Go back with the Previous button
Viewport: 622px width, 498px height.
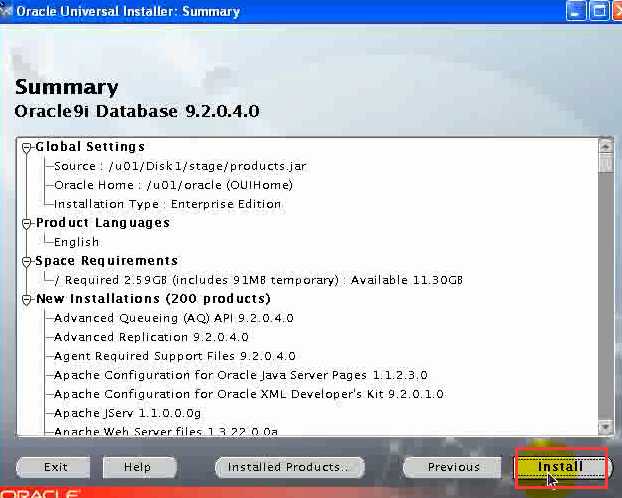(453, 467)
